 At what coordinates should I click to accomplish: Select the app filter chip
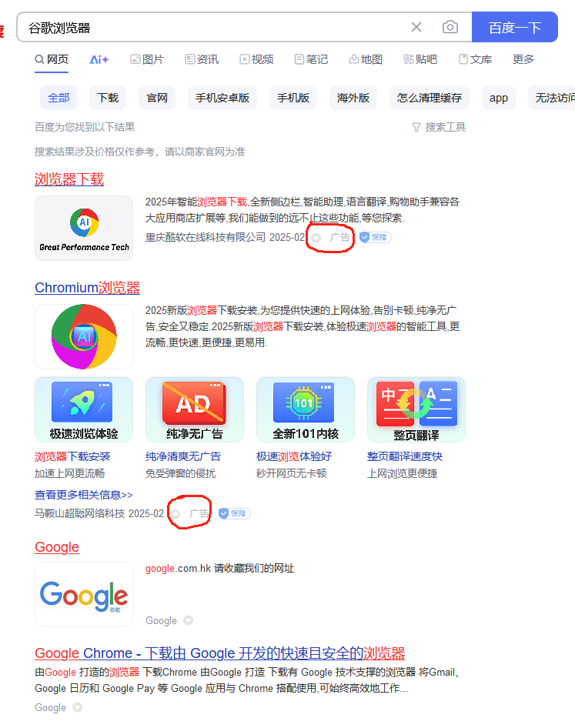pyautogui.click(x=498, y=98)
